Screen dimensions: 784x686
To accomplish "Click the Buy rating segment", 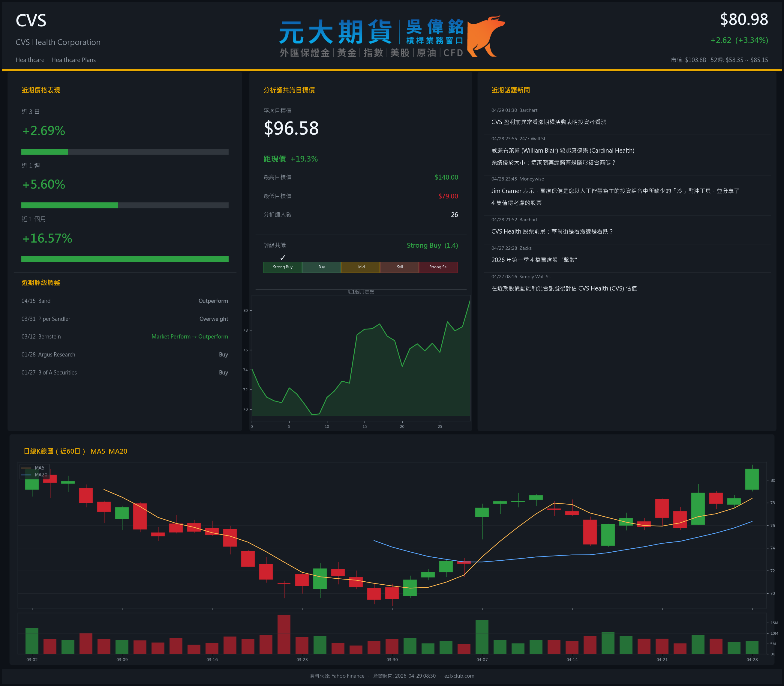I will [x=321, y=267].
